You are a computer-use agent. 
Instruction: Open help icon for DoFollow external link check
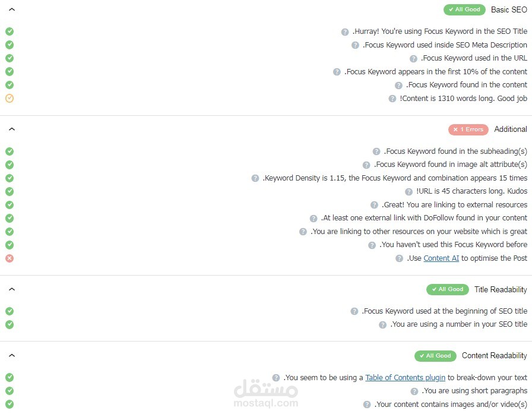click(313, 219)
